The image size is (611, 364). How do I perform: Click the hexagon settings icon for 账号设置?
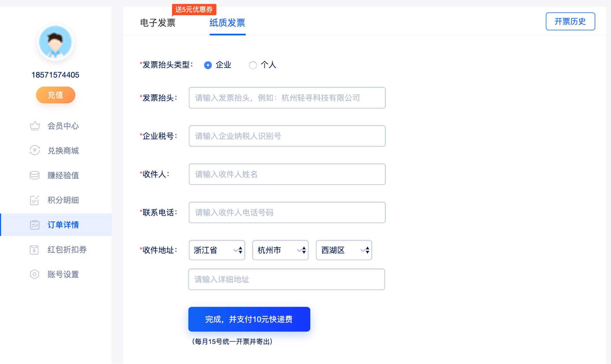34,274
